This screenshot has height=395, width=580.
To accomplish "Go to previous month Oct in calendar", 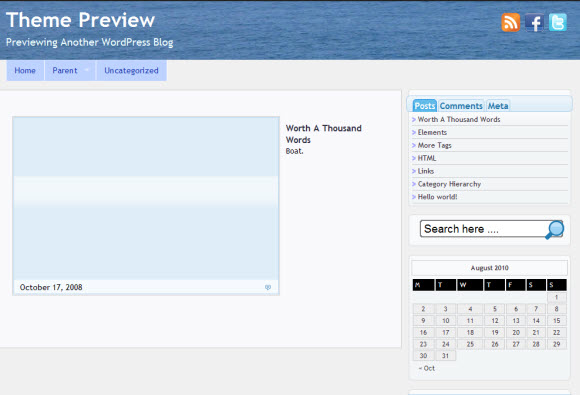I will (x=426, y=368).
